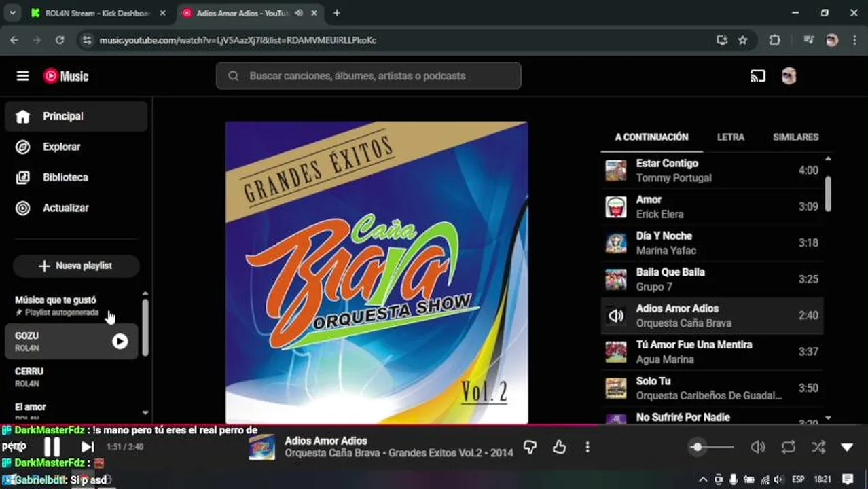This screenshot has height=489, width=868.
Task: Play Tú Amor Fue Una Mentira
Action: (712, 352)
